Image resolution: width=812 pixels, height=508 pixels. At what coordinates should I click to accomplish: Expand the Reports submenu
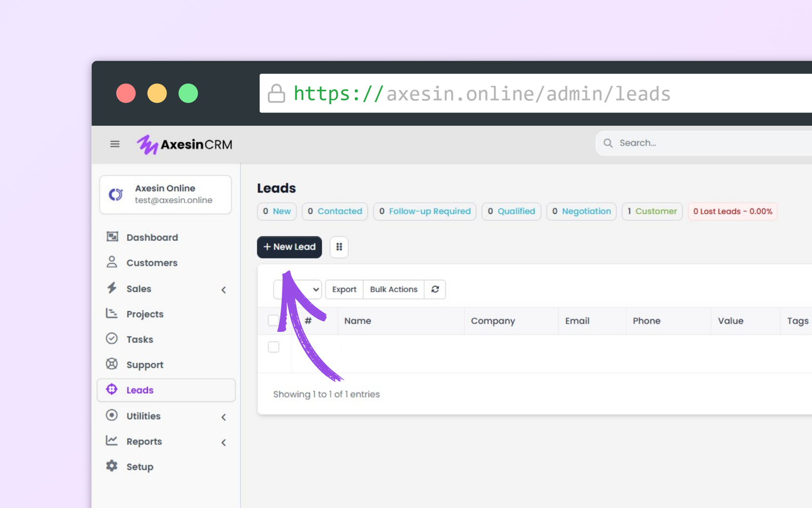[x=224, y=442]
